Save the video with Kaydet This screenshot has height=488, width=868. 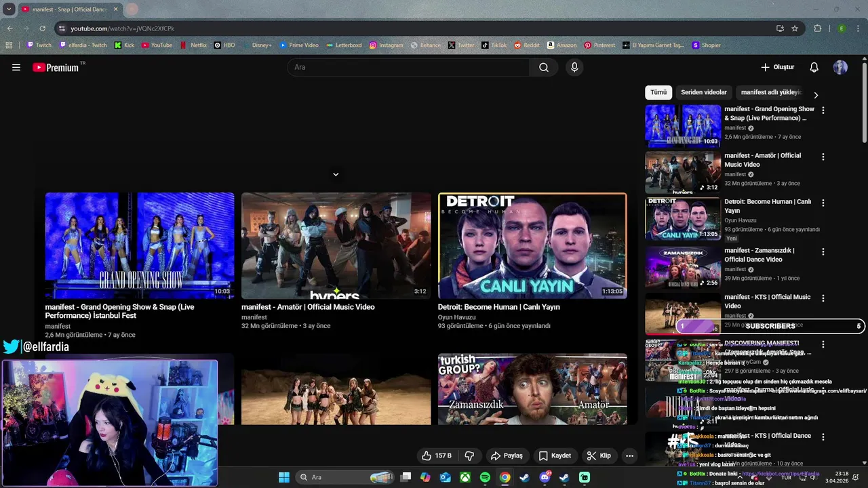(x=555, y=455)
